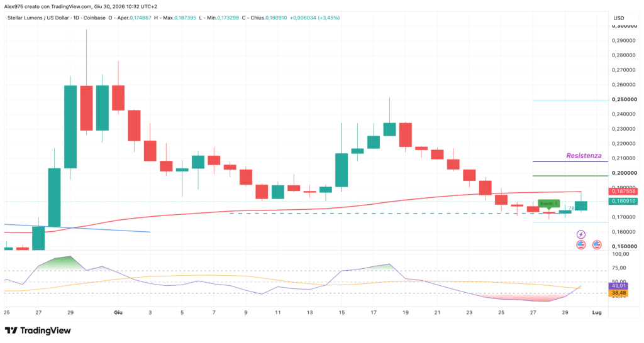Click the 0,220000 price axis label
The height and width of the screenshot is (343, 644).
pyautogui.click(x=625, y=144)
